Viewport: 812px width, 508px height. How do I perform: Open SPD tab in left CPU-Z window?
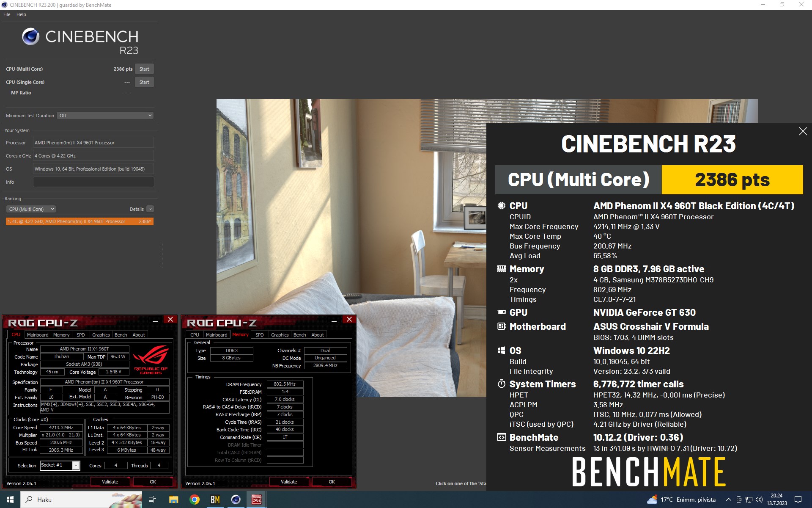coord(81,335)
